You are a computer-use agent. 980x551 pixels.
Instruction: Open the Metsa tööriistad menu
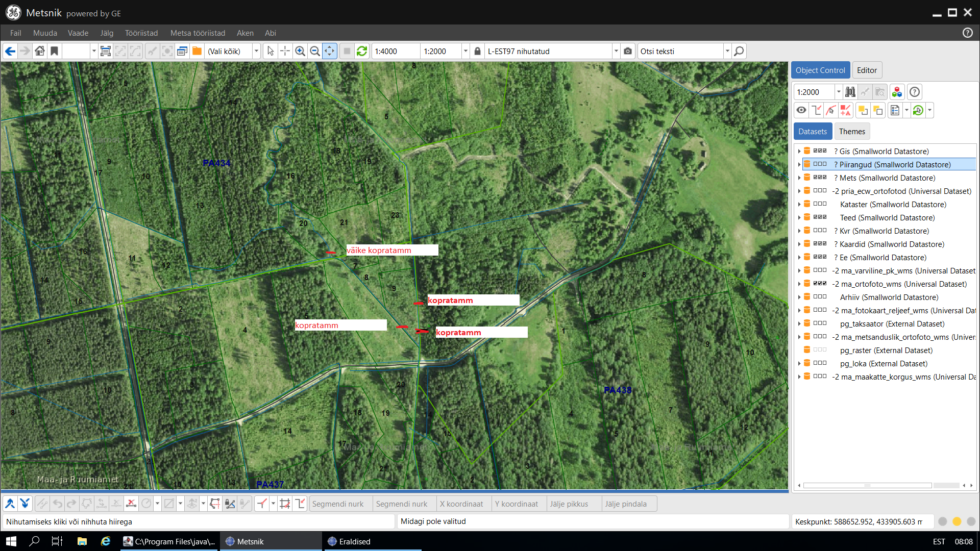click(x=198, y=33)
